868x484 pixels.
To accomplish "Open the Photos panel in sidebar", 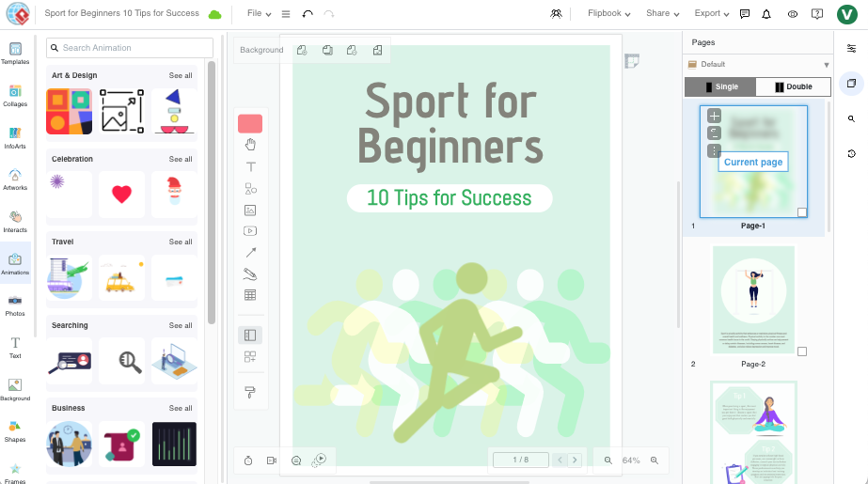I will 15,304.
